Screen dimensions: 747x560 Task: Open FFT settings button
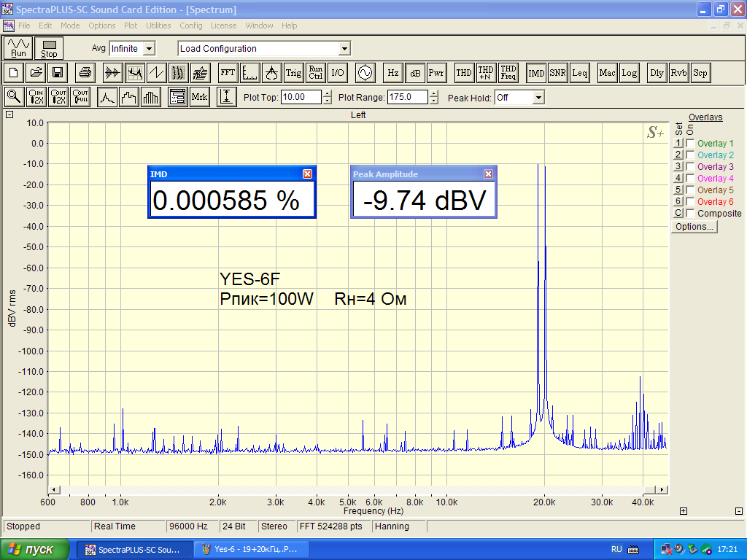228,73
